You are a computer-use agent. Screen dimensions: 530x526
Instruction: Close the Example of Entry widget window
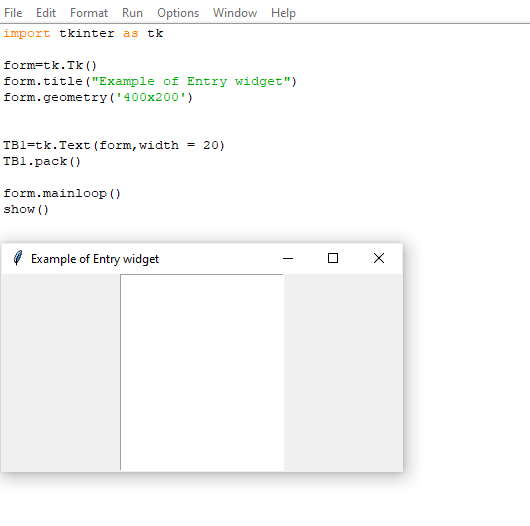[379, 259]
